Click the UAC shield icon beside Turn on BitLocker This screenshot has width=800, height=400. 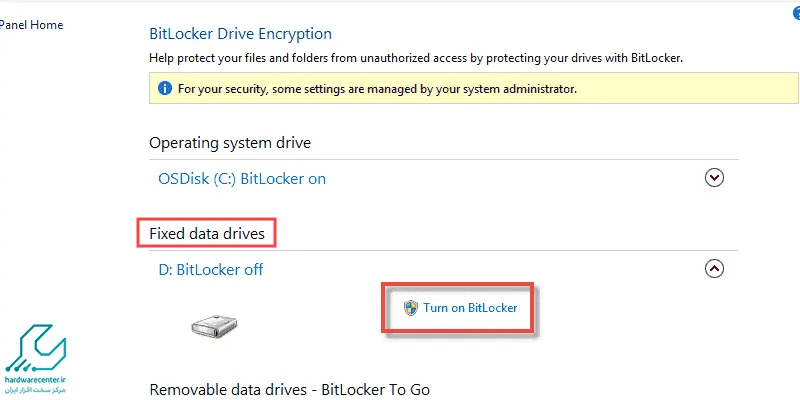coord(411,308)
